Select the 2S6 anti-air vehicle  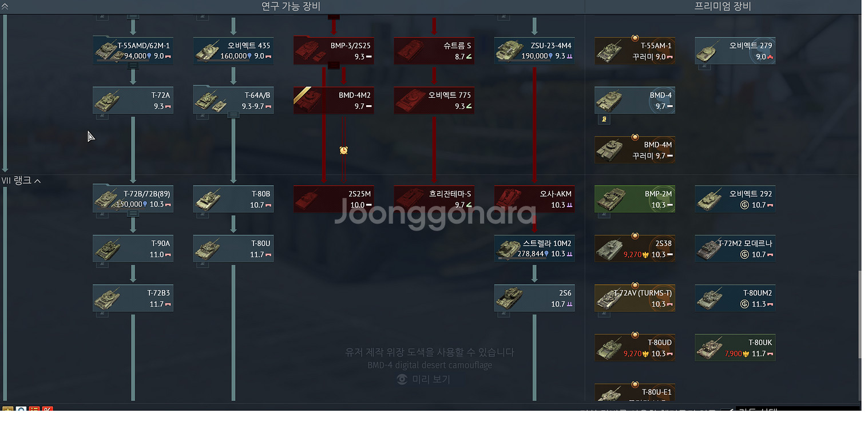534,298
